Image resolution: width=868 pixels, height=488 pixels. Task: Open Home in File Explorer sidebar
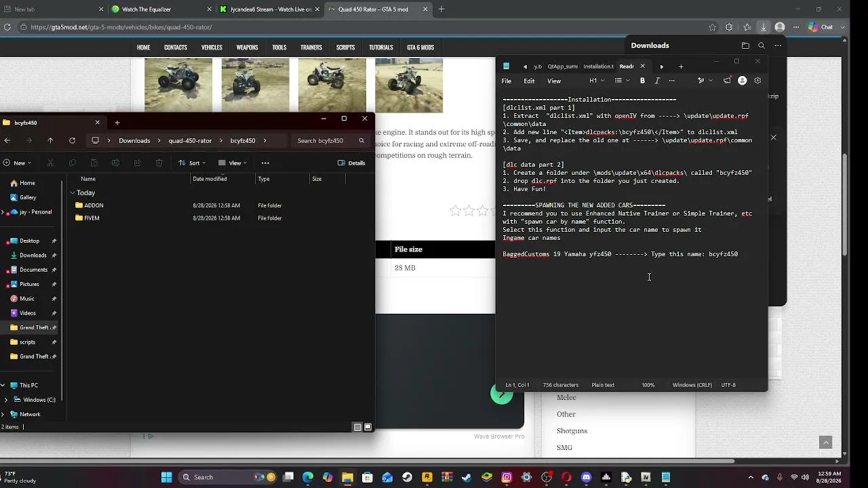(27, 183)
